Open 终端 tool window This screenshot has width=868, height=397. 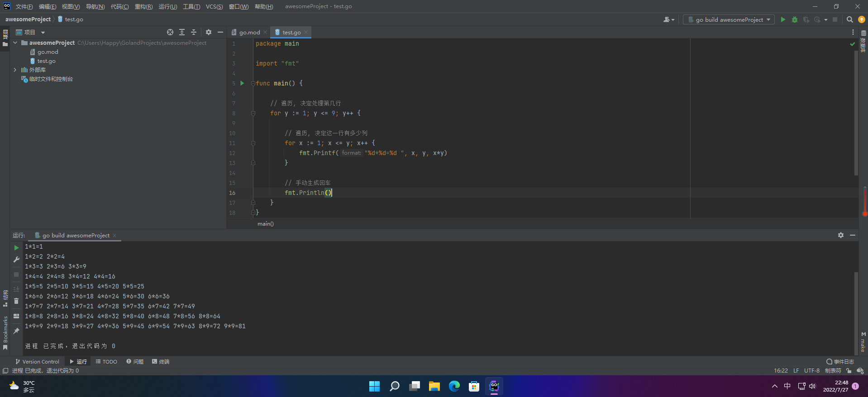(161, 362)
